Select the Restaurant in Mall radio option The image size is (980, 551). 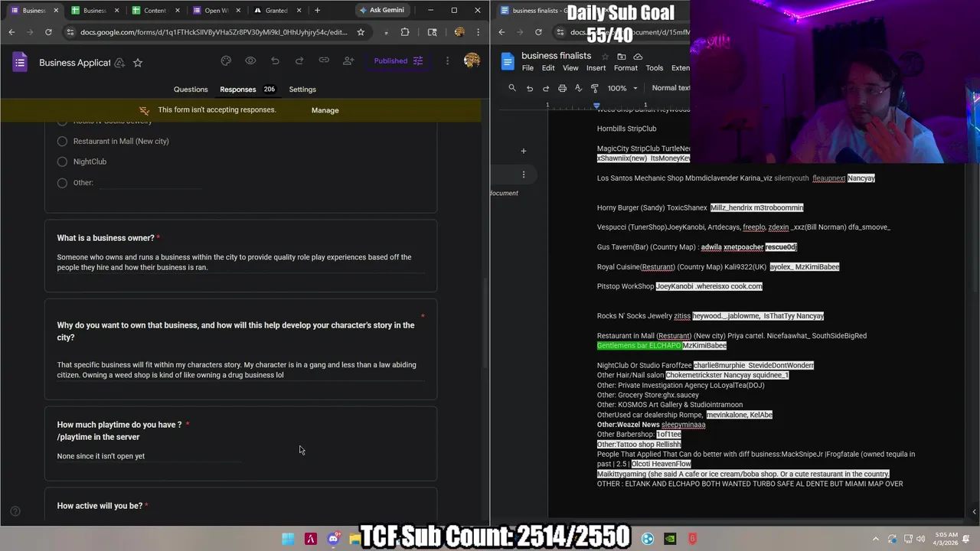tap(62, 141)
